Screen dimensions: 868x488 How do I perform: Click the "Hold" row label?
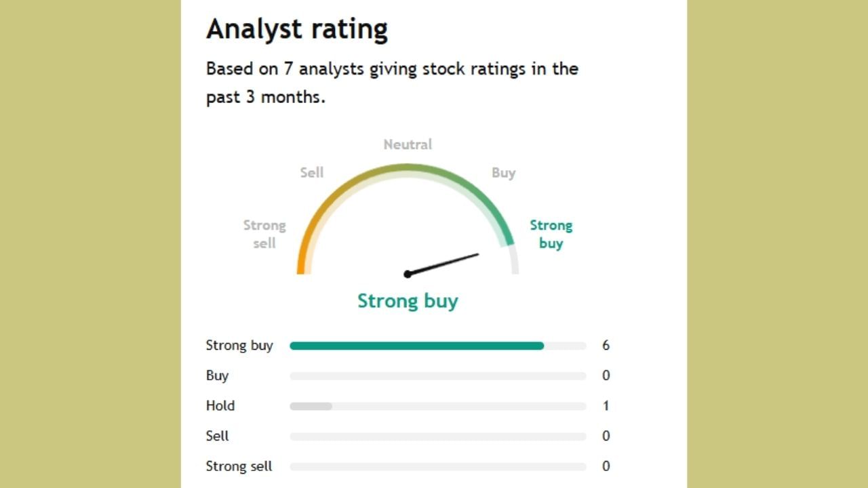click(220, 406)
